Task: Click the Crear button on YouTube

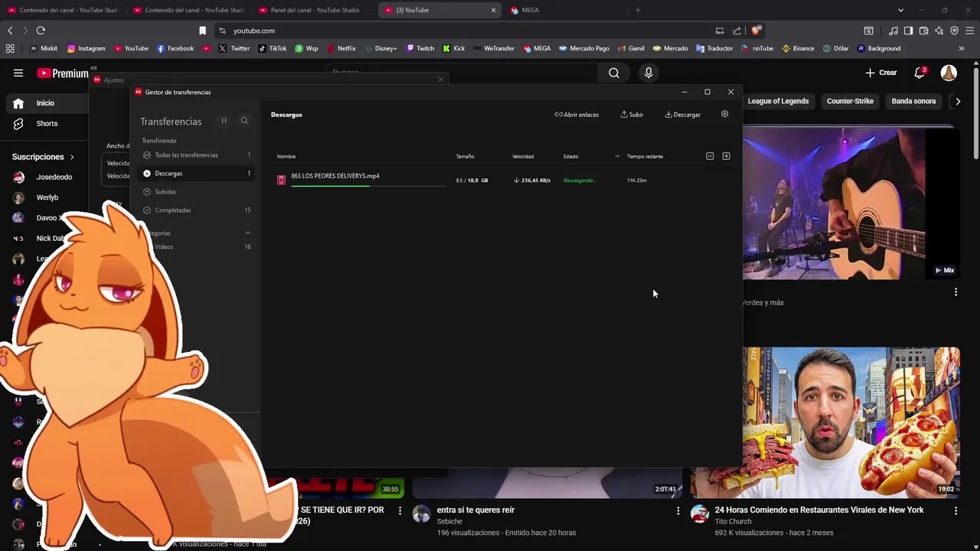Action: 881,73
